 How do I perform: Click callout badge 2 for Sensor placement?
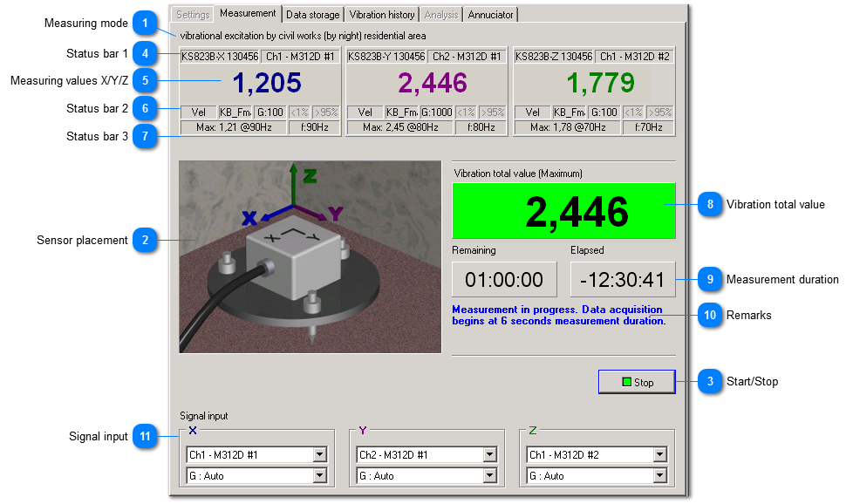(x=146, y=240)
